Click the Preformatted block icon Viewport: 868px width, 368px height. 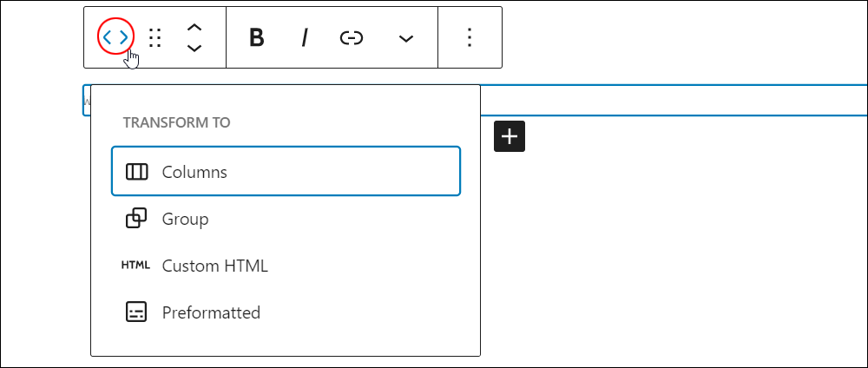(136, 312)
